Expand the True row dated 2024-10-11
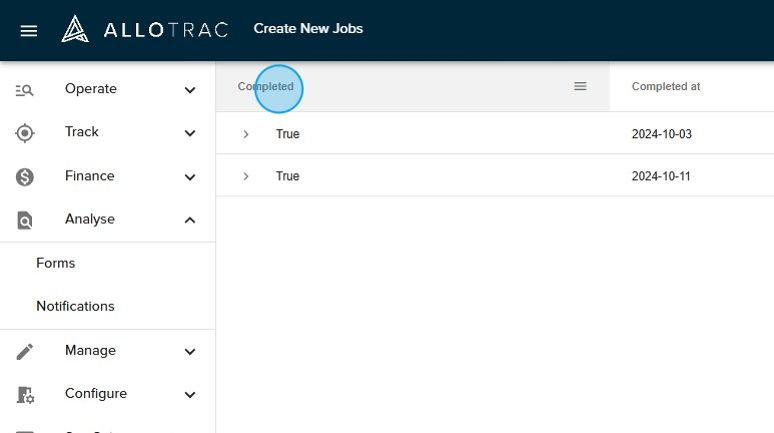The image size is (774, 433). [246, 176]
